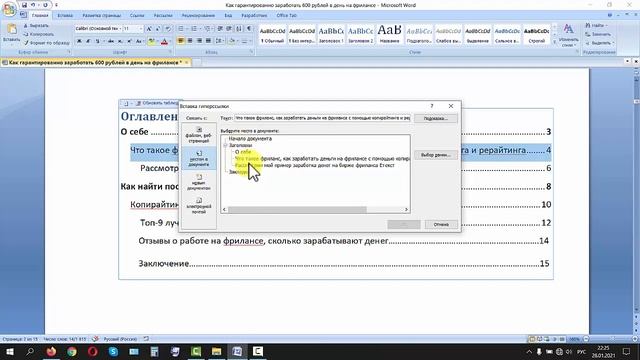Switch to Рецензирование ribbon tab

click(x=198, y=16)
